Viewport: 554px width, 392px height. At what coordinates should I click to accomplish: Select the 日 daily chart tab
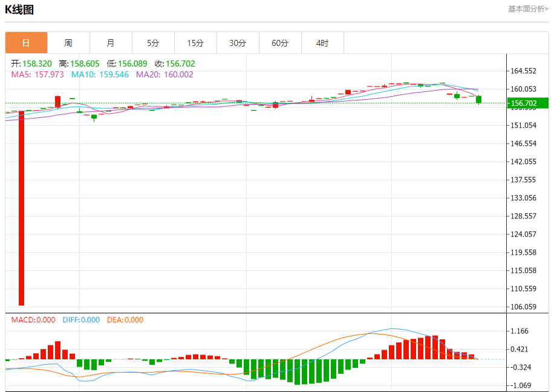click(x=26, y=43)
